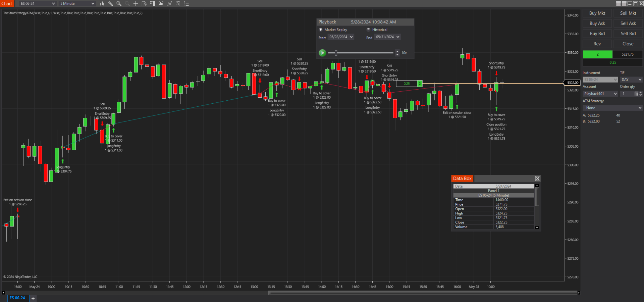Click the Close position button
644x302 pixels.
tap(628, 44)
